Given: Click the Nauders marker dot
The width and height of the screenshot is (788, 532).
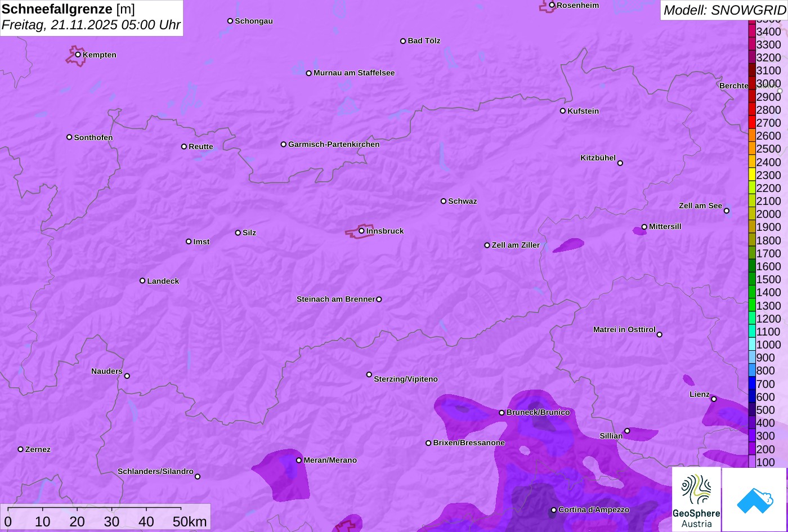Looking at the screenshot, I should pyautogui.click(x=127, y=375).
